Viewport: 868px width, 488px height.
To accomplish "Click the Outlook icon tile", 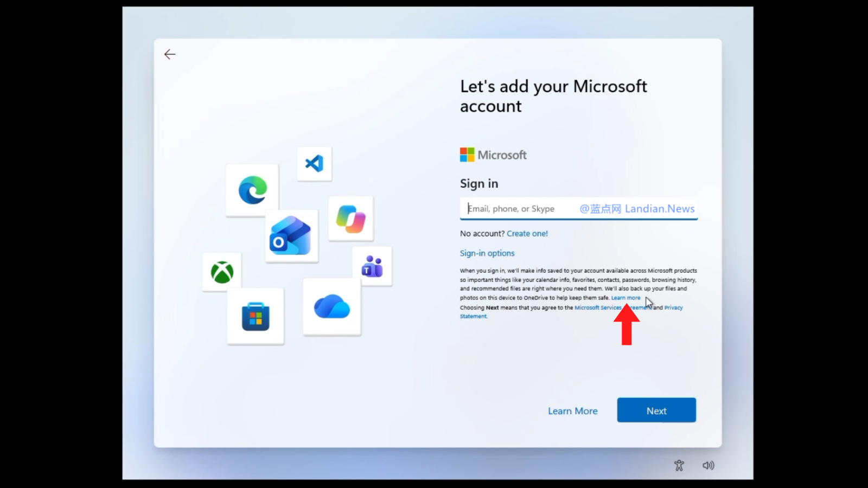I will tap(291, 236).
